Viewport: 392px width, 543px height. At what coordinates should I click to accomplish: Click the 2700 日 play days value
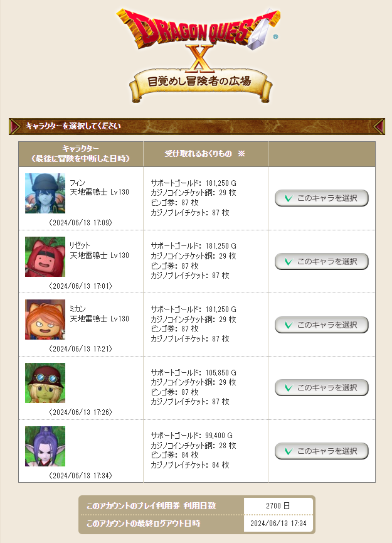(x=278, y=506)
